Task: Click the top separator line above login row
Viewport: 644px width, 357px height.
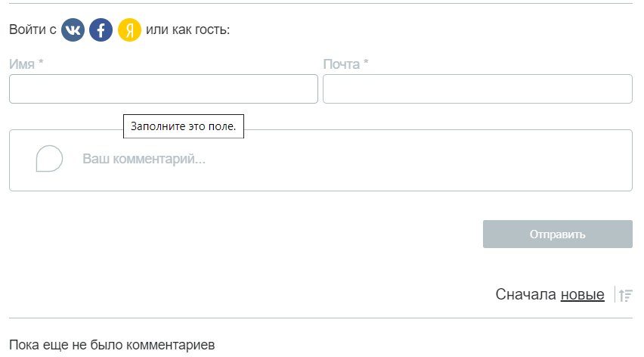Action: click(x=320, y=4)
